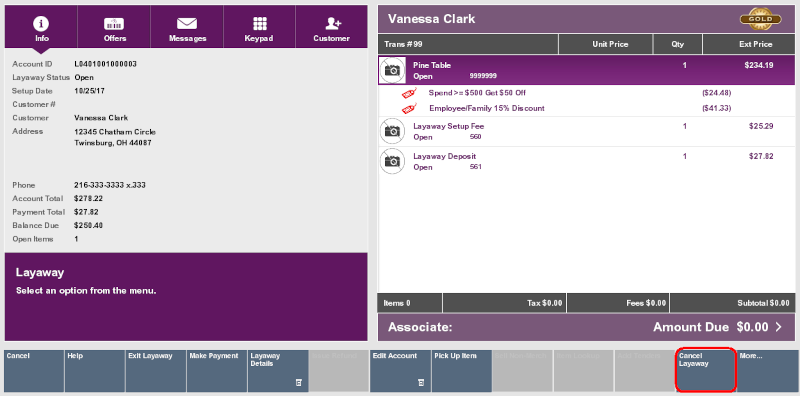Select the Pine Table line item row
800x396 pixels.
[x=586, y=70]
